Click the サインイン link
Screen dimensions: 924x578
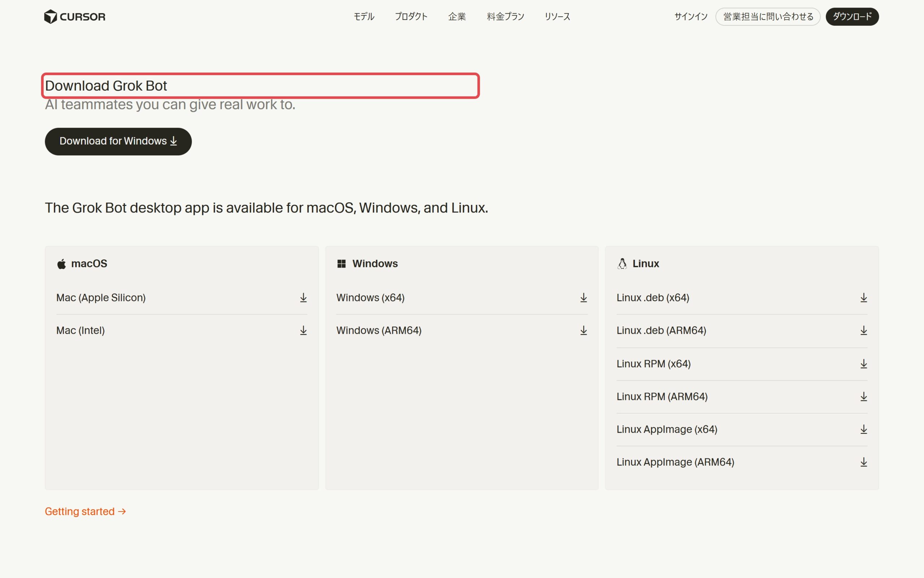pyautogui.click(x=691, y=17)
